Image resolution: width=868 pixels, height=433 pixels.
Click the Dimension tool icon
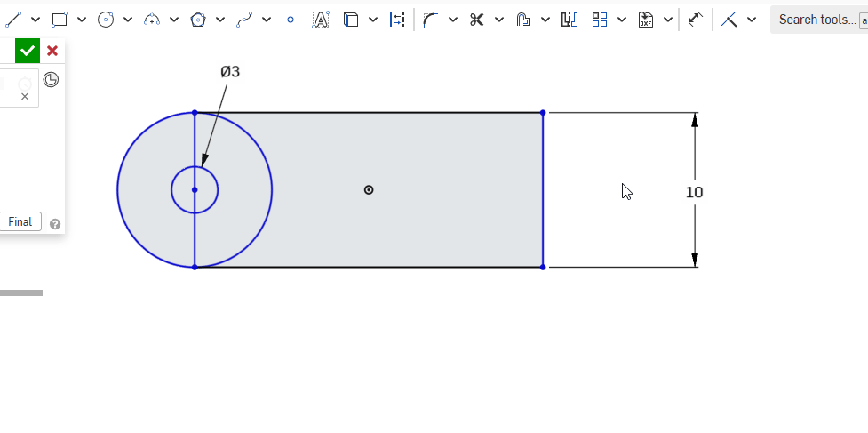coord(696,20)
